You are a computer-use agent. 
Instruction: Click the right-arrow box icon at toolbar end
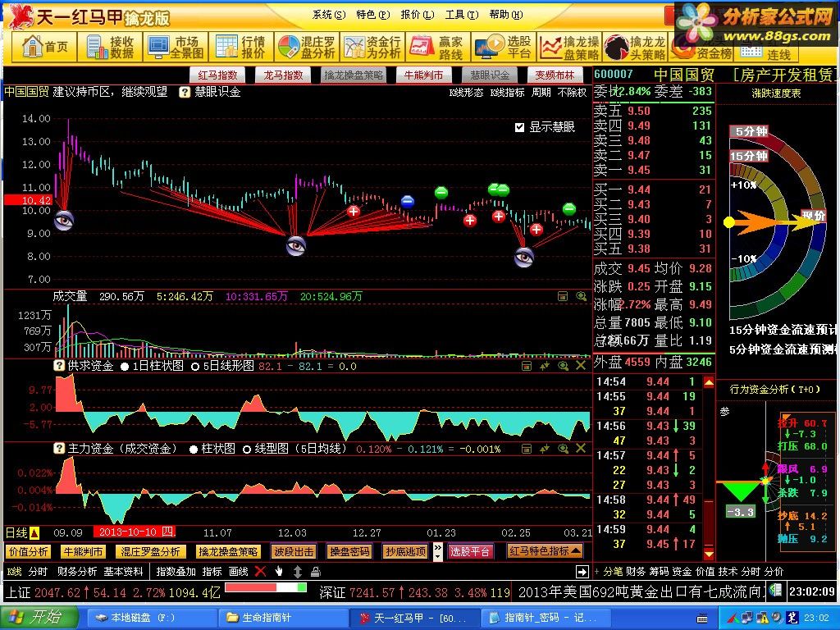(582, 572)
